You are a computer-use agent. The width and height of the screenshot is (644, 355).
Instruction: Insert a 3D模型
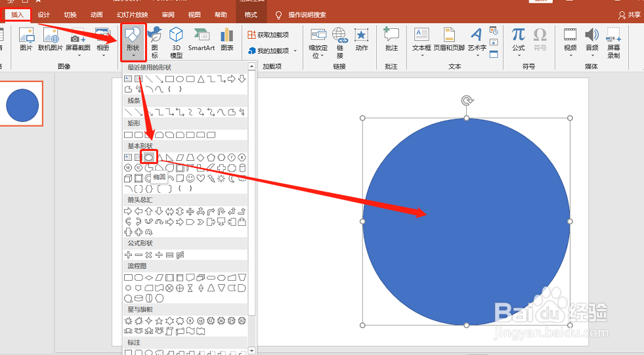click(176, 42)
